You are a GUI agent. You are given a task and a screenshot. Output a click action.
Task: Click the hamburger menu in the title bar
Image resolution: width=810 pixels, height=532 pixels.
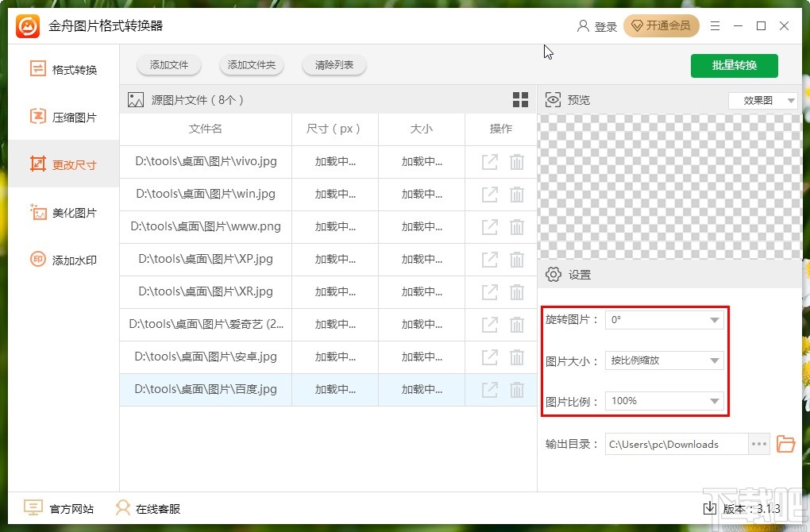click(x=714, y=26)
